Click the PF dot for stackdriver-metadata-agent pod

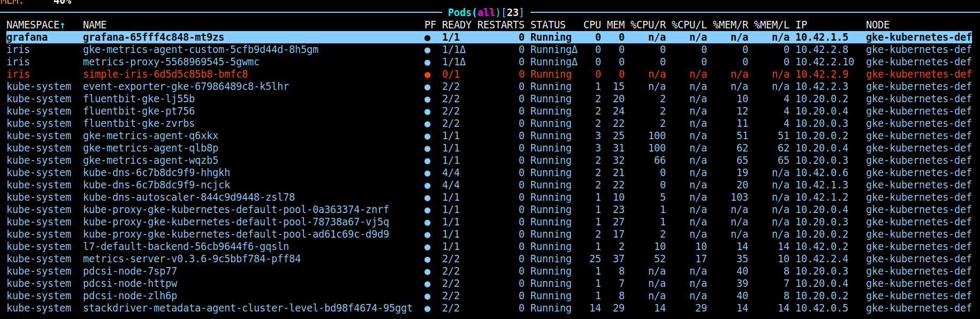pyautogui.click(x=427, y=309)
